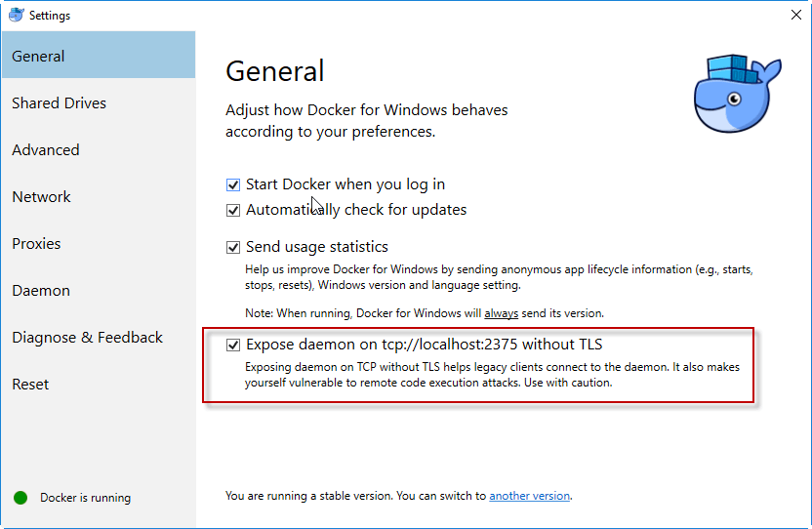812x529 pixels.
Task: Uncheck Send usage statistics
Action: pyautogui.click(x=233, y=247)
